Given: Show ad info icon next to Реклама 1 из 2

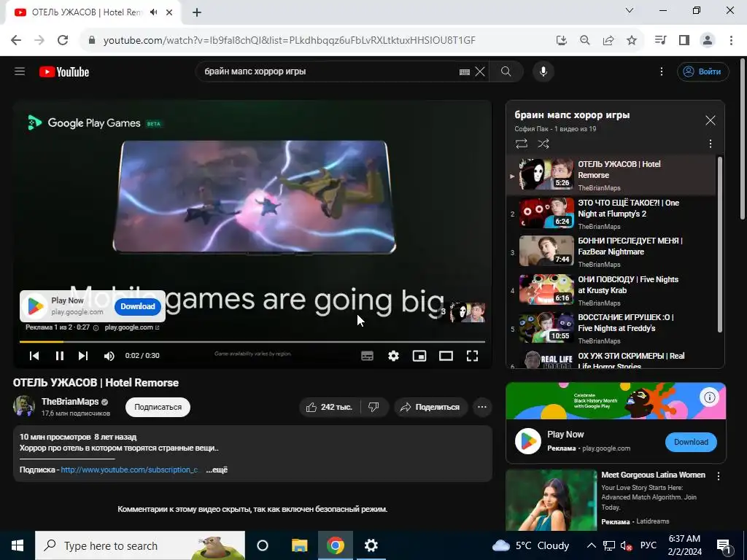Looking at the screenshot, I should (x=96, y=327).
